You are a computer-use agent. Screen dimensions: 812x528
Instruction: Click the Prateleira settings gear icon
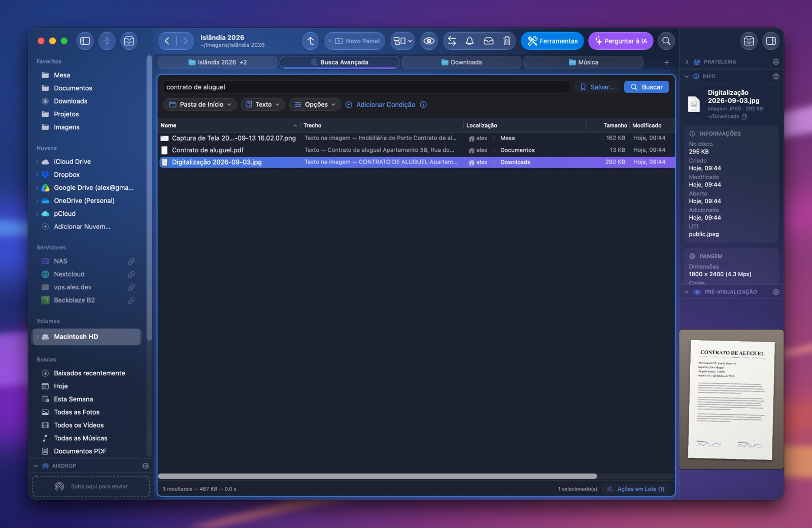point(776,62)
